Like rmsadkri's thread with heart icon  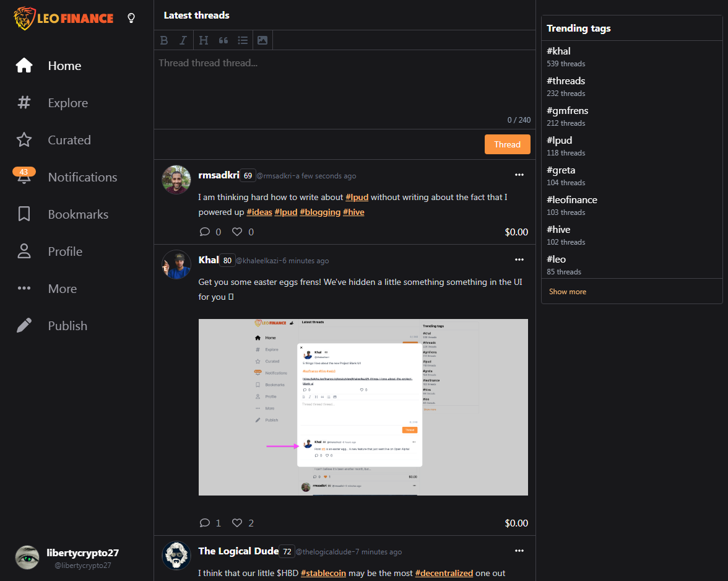[x=237, y=232]
